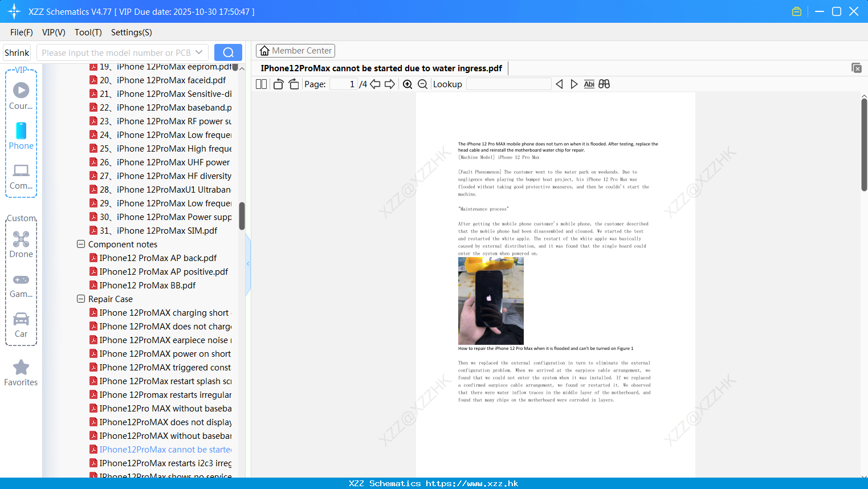
Task: Open IPhone 12ProMax restart splash case
Action: (x=160, y=381)
